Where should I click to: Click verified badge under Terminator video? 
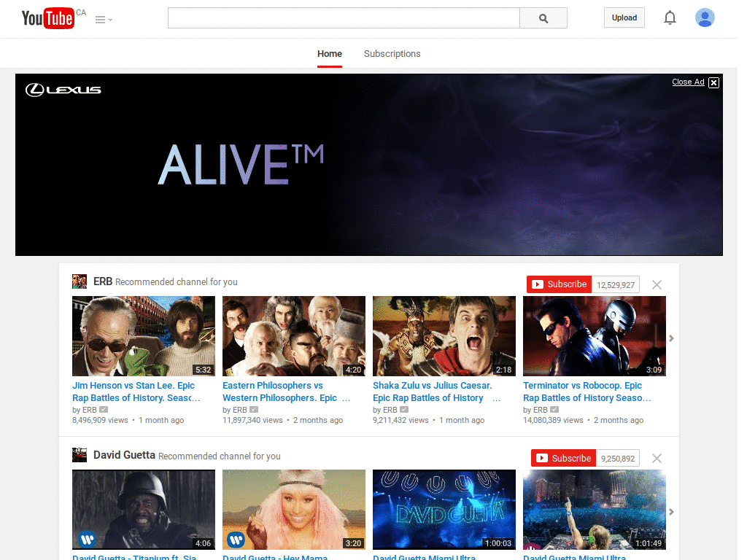554,410
